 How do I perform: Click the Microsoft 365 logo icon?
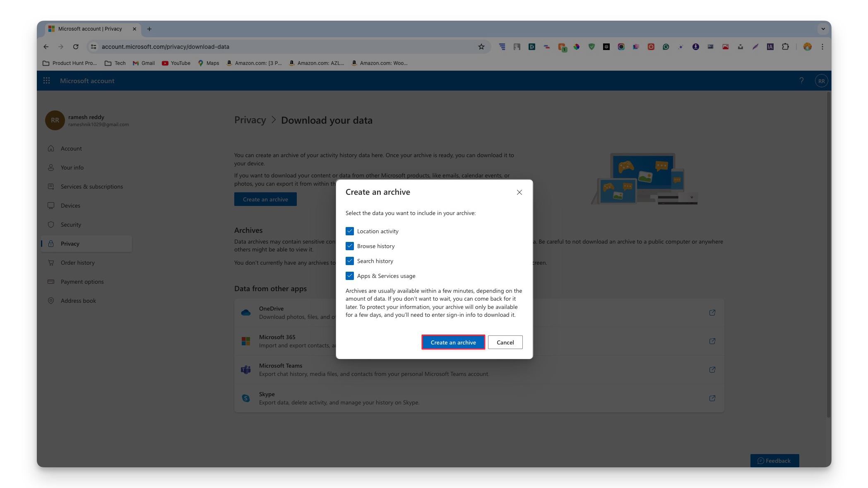(246, 341)
